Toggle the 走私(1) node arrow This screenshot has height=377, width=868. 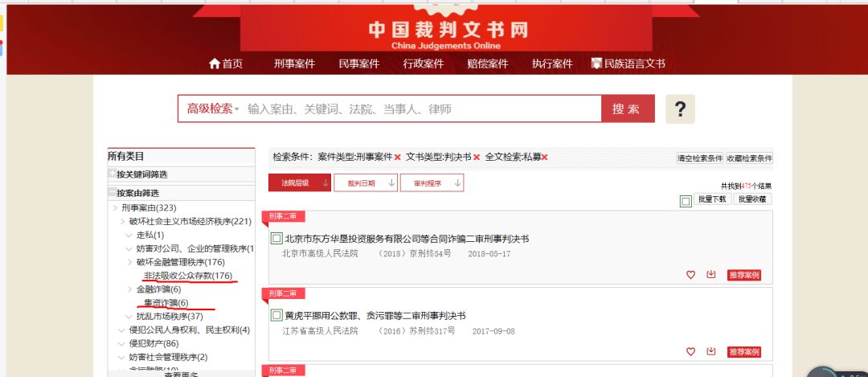[x=130, y=236]
